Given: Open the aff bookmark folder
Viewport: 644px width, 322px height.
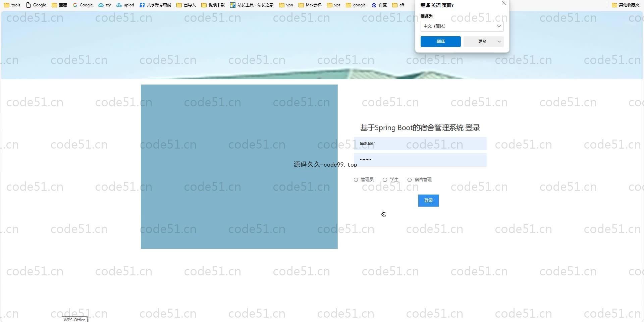Looking at the screenshot, I should click(x=398, y=5).
